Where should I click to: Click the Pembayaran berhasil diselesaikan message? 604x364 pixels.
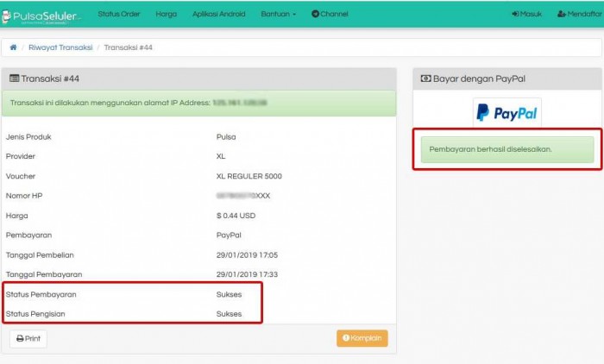point(507,149)
